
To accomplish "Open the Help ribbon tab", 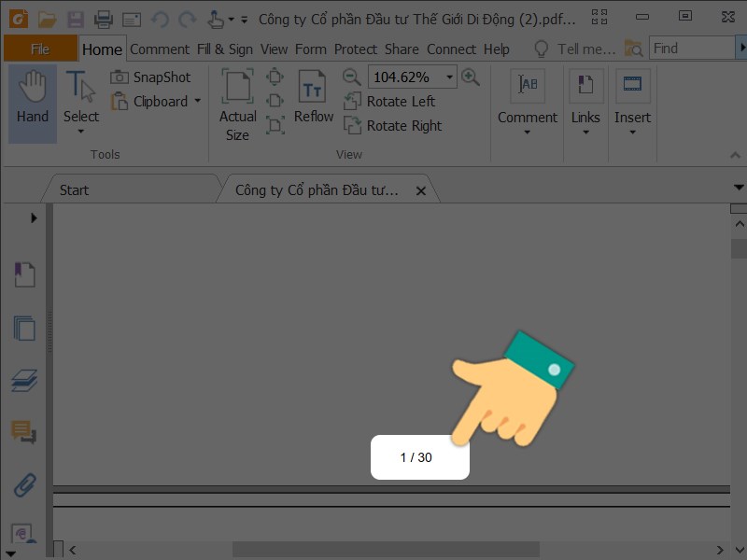I will pos(497,49).
